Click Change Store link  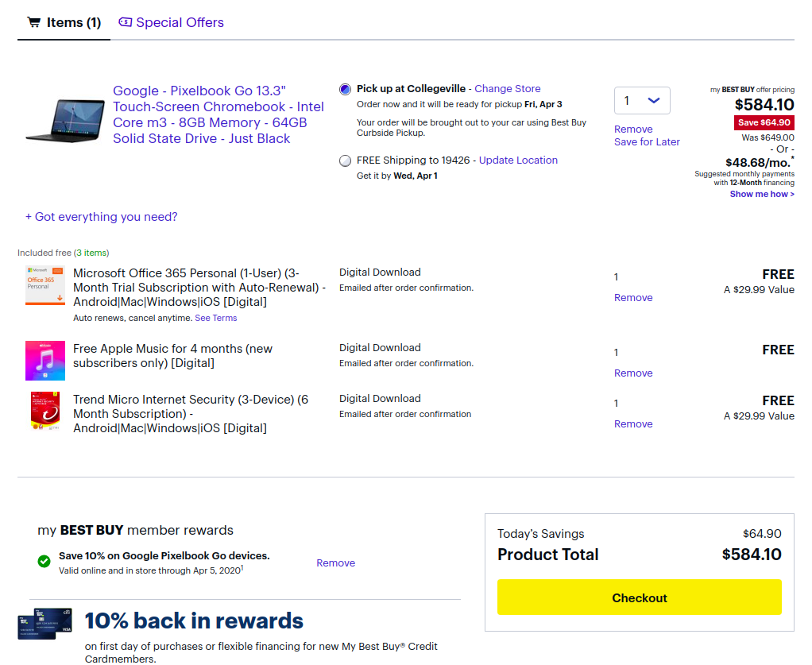(x=508, y=88)
